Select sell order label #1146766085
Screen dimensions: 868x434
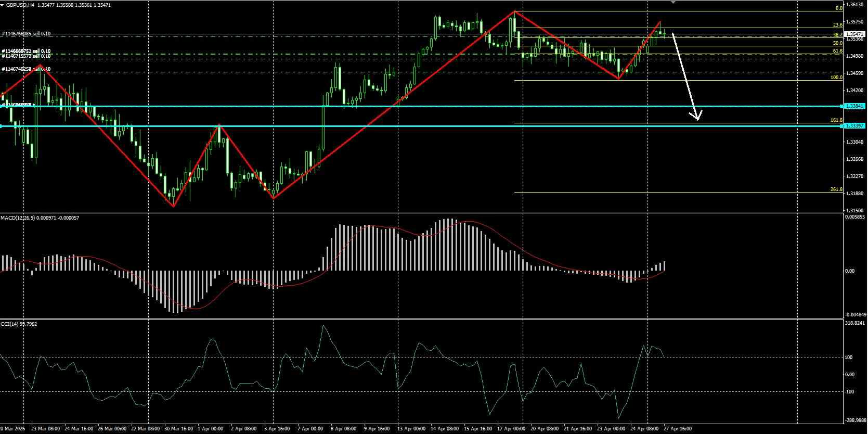click(27, 34)
